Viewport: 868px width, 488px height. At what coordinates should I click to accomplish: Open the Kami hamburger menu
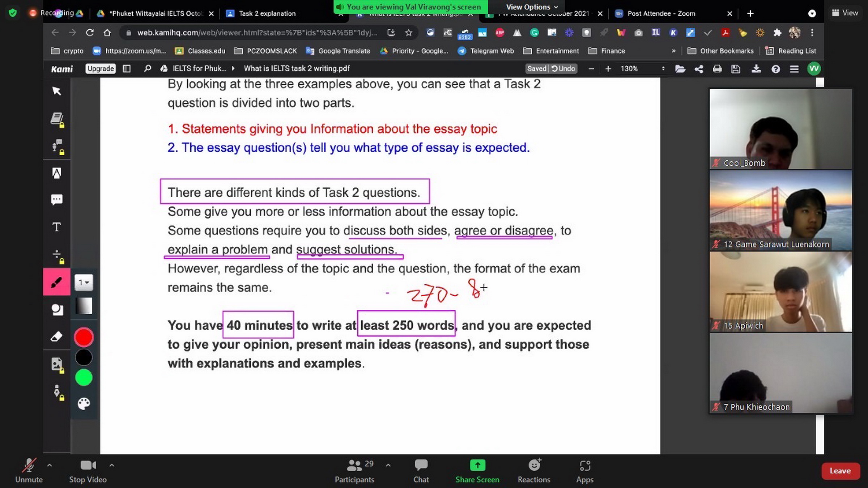click(794, 69)
